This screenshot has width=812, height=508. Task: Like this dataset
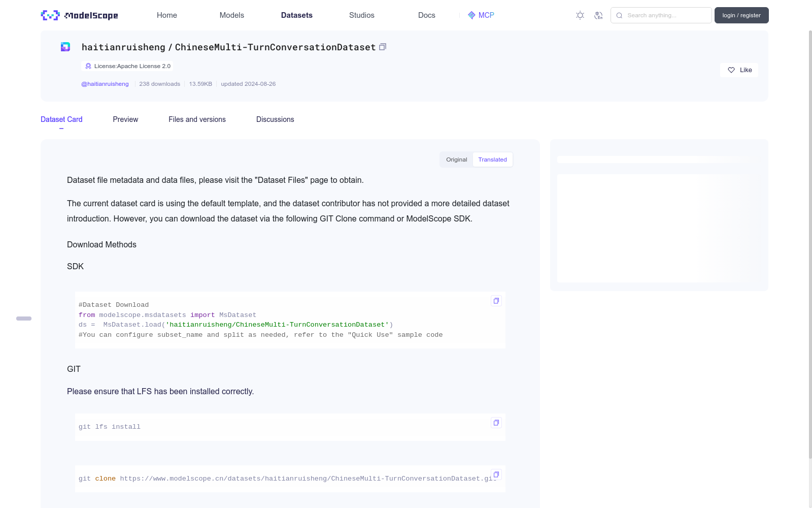click(x=739, y=70)
